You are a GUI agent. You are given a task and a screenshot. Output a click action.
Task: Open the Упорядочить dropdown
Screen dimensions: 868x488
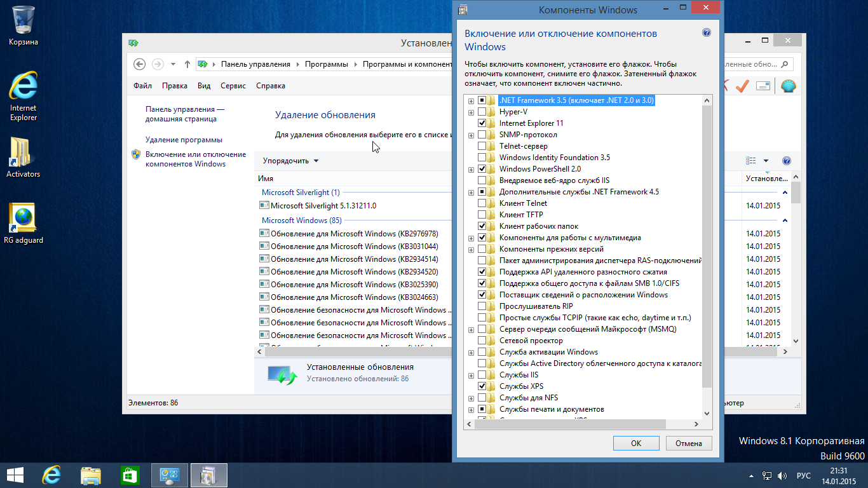290,161
